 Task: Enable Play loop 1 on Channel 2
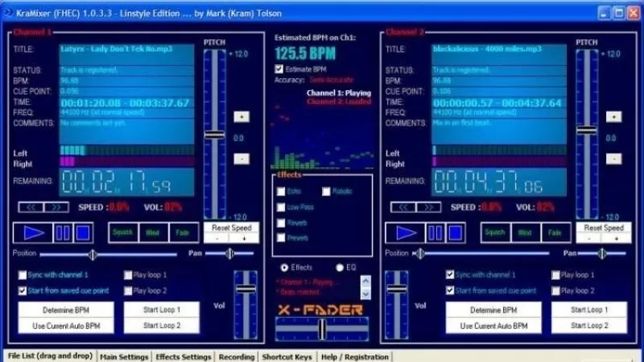pyautogui.click(x=555, y=275)
